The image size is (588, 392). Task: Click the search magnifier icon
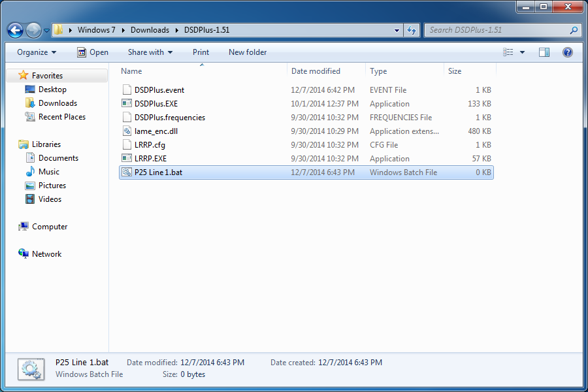coord(574,30)
